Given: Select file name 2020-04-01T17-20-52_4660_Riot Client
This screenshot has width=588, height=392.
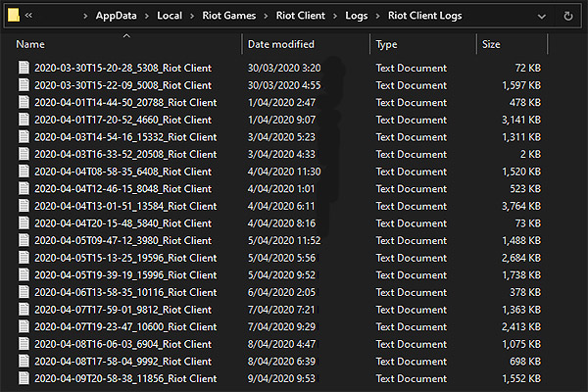Looking at the screenshot, I should click(x=123, y=120).
